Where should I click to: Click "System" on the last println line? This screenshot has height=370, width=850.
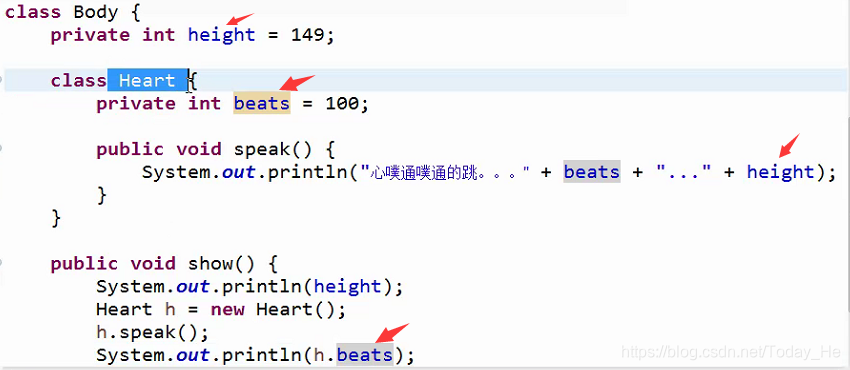pyautogui.click(x=130, y=355)
